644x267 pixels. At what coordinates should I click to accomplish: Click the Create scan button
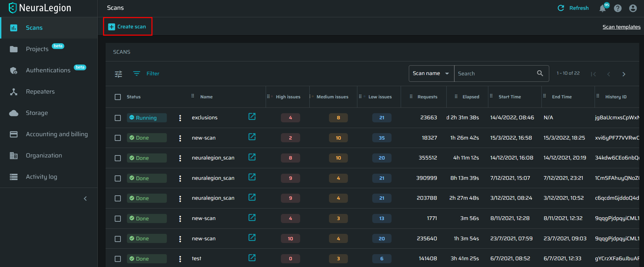coord(127,27)
